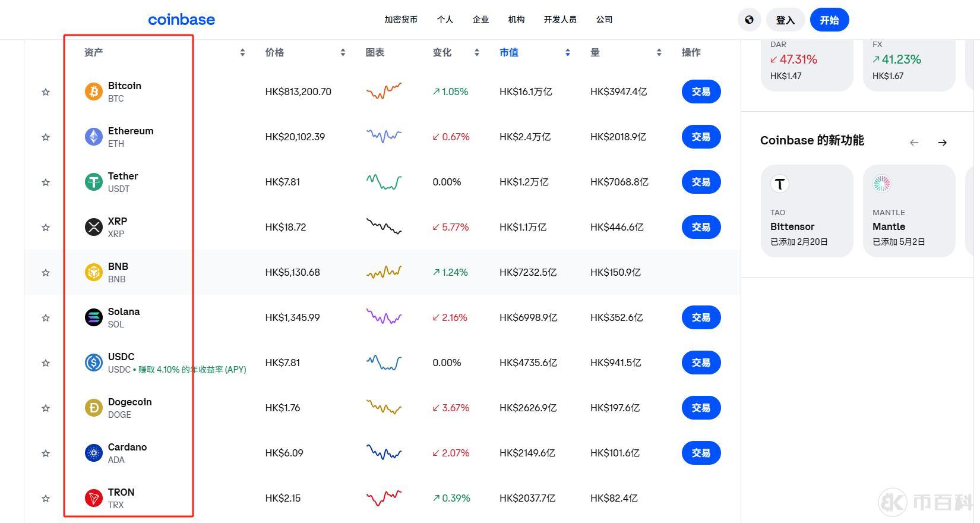This screenshot has width=980, height=523.
Task: Click 交易 button for Bitcoin
Action: [x=701, y=92]
